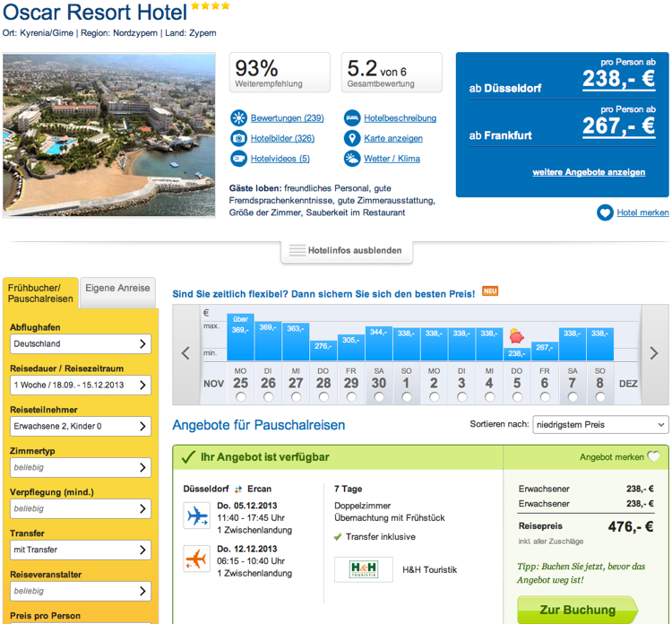Screen dimensions: 672x624
Task: Click the Bewertungen star icon
Action: (238, 117)
